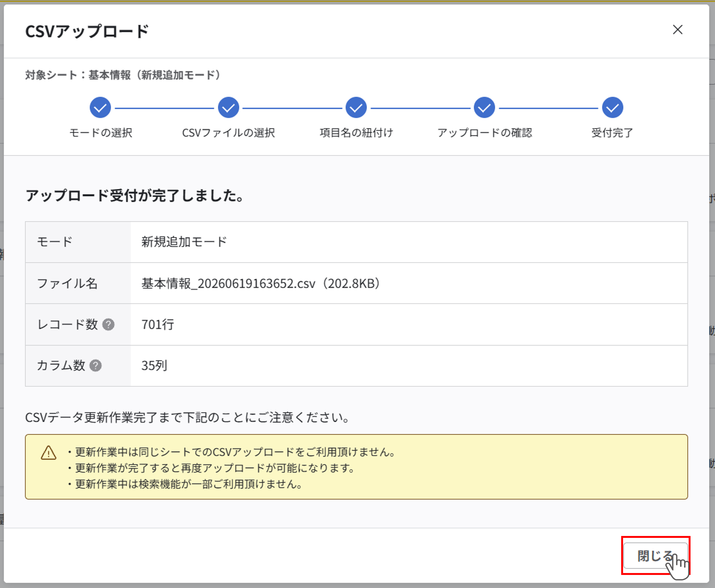
Task: Click the file name 基本情報_20260619163652.csv value
Action: click(260, 283)
